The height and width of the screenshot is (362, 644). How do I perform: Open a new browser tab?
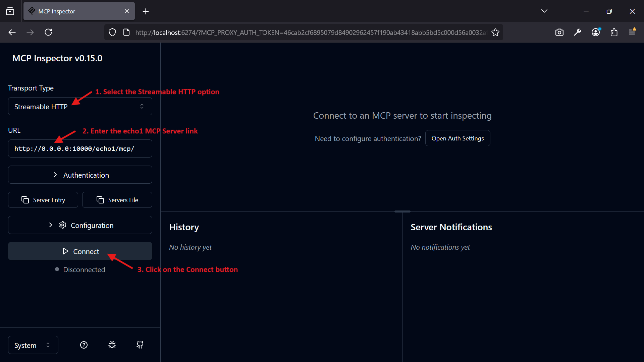(146, 11)
